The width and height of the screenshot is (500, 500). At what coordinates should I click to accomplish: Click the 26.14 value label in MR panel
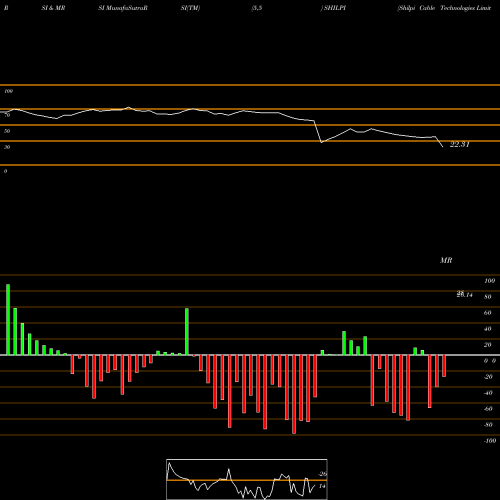(464, 294)
